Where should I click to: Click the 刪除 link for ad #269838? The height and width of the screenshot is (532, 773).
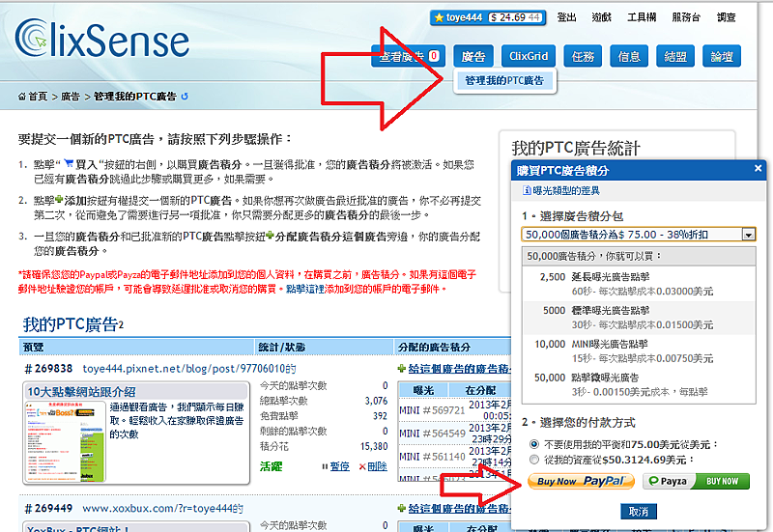[377, 466]
